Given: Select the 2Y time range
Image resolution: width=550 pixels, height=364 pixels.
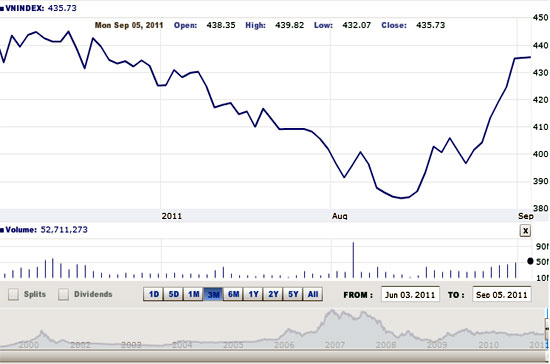Looking at the screenshot, I should 273,294.
